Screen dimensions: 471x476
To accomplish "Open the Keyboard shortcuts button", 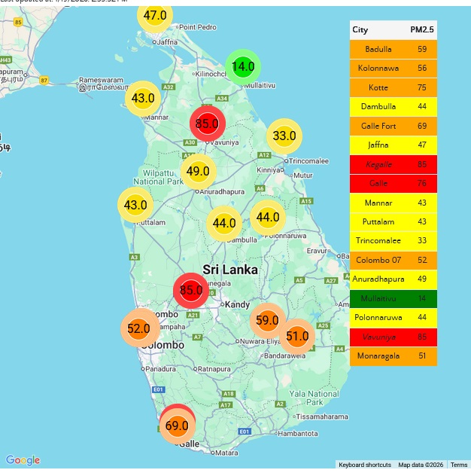I will point(364,465).
